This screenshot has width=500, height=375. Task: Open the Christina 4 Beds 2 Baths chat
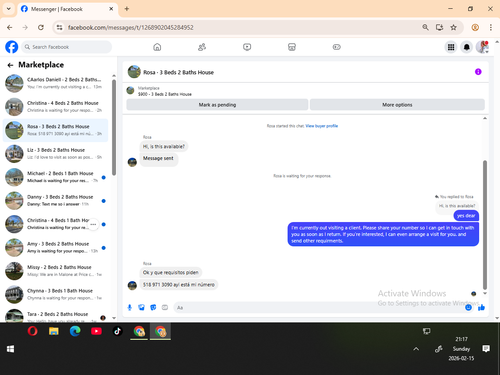tap(55, 107)
